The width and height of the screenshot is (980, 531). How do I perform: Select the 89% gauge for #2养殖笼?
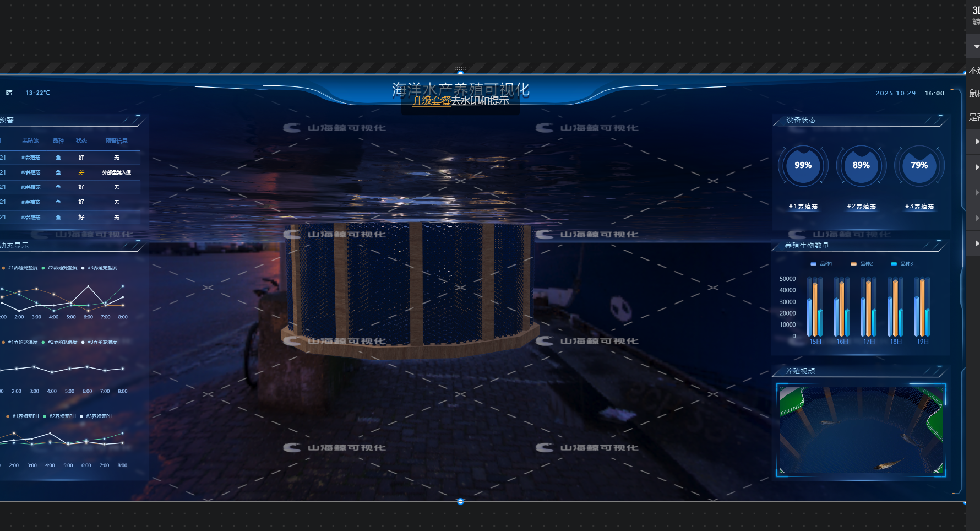[x=861, y=165]
